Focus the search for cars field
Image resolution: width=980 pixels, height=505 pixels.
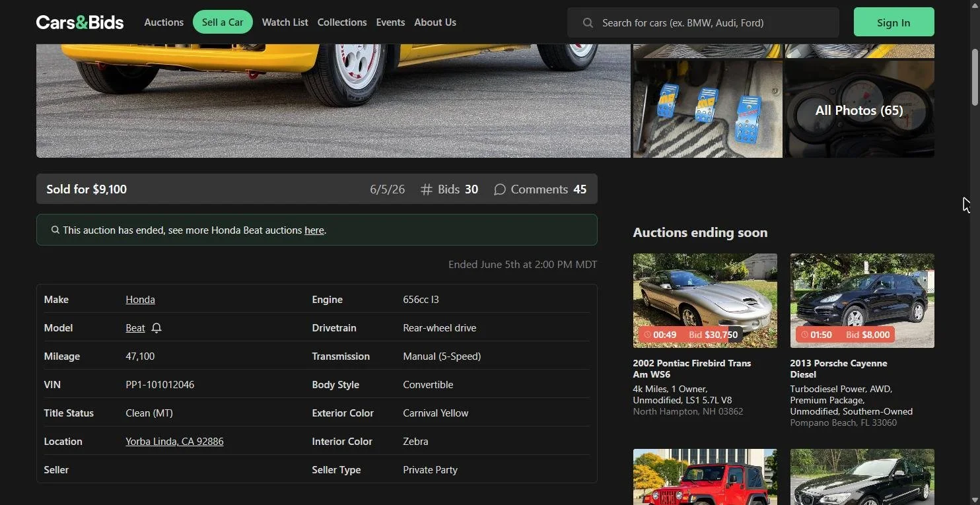click(x=703, y=23)
